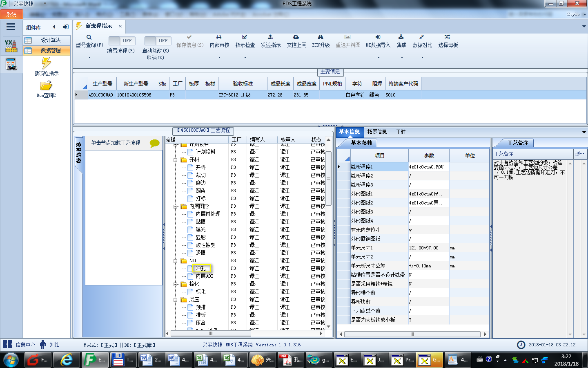Image resolution: width=588 pixels, height=368 pixels.
Task: Open Windows Start button
Action: [11, 360]
